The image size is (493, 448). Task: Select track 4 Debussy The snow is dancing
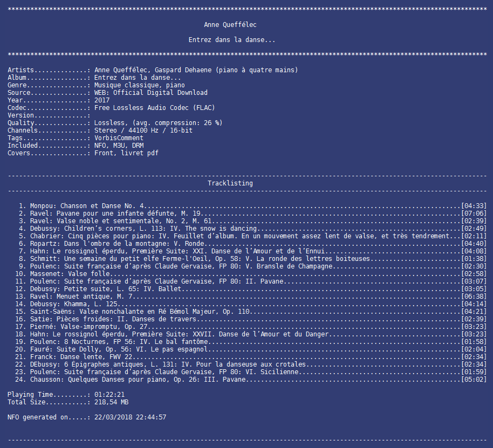coord(252,229)
